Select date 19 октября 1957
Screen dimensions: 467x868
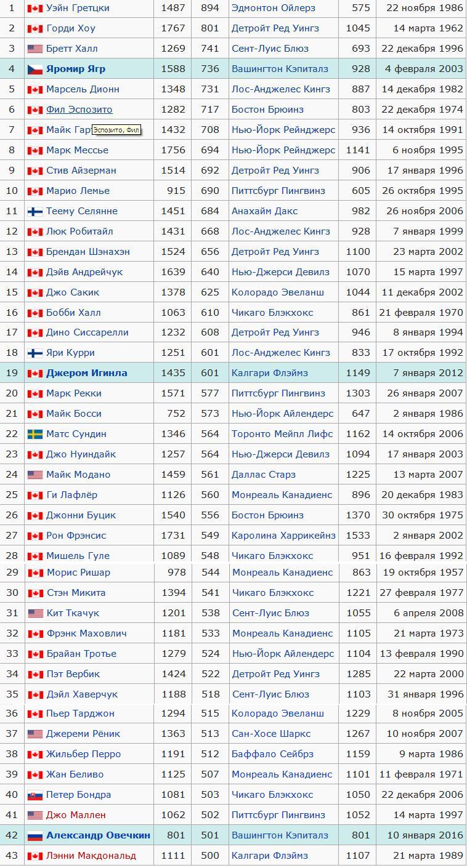423,573
